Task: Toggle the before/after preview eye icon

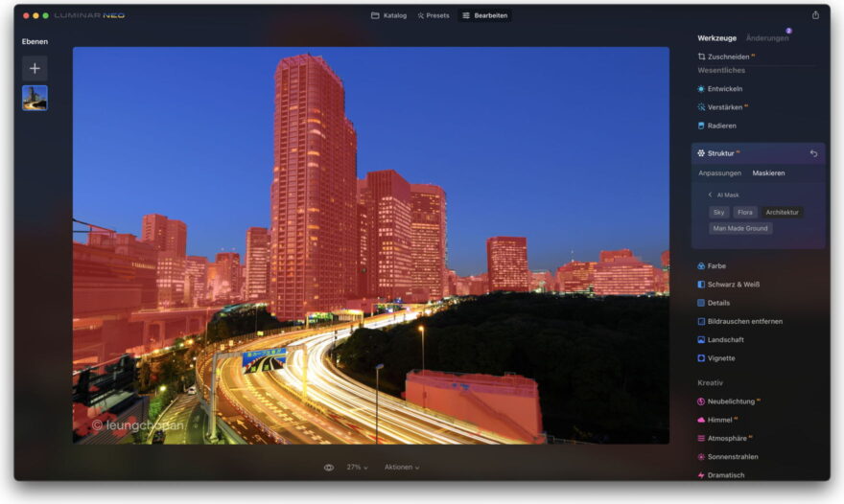Action: tap(329, 468)
